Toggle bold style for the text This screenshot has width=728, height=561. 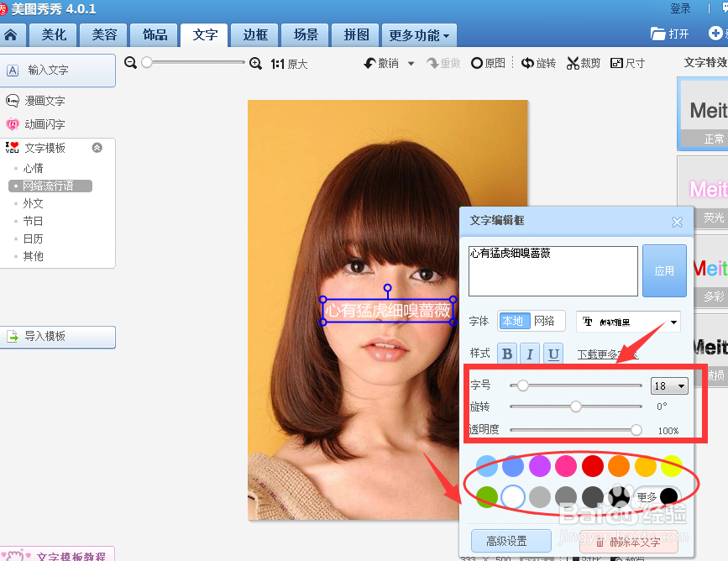(x=507, y=353)
